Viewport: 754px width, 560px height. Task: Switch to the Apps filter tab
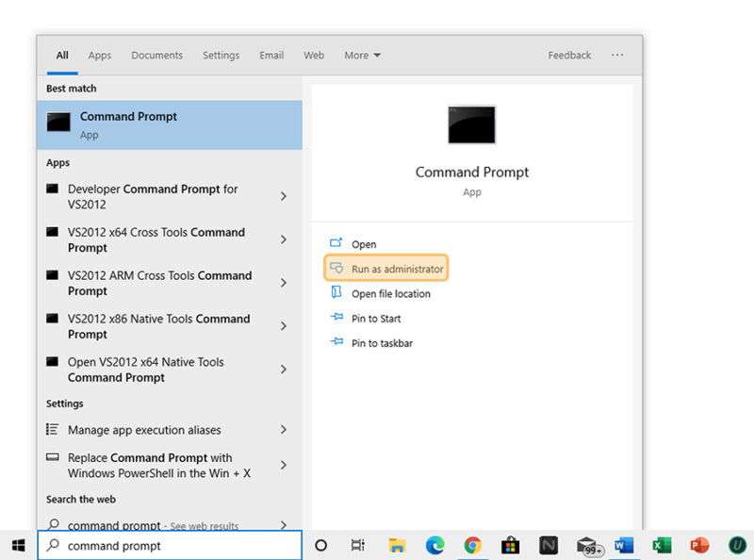tap(100, 56)
